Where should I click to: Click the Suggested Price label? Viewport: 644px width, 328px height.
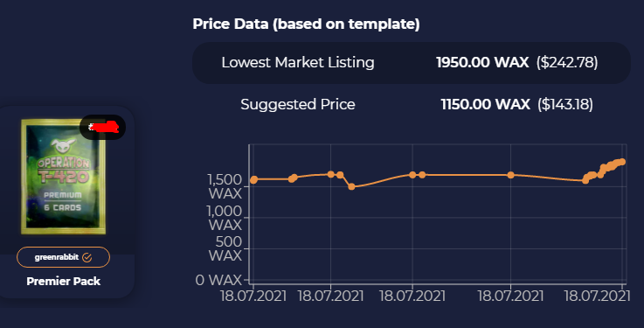(298, 104)
